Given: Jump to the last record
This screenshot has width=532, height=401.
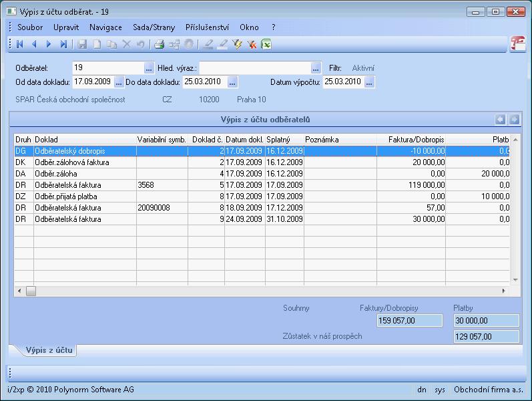Looking at the screenshot, I should tap(63, 44).
